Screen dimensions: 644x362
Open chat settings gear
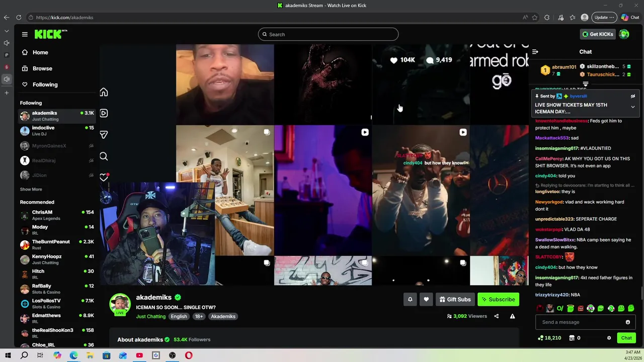pos(609,338)
